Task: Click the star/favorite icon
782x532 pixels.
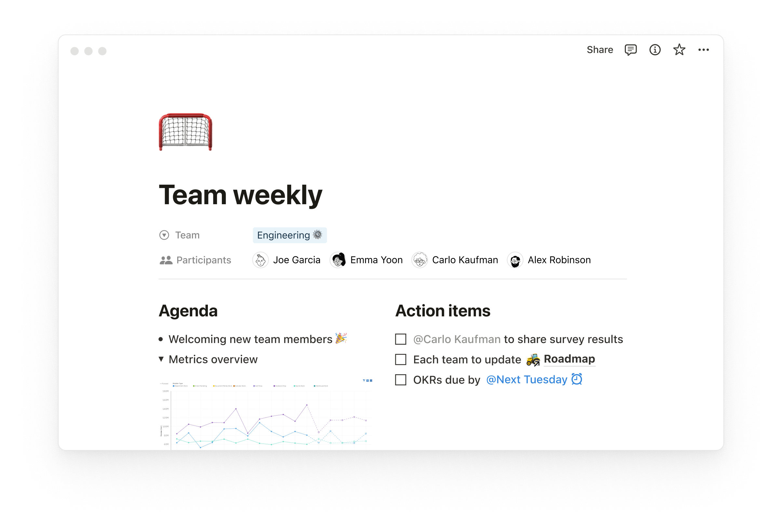Action: (680, 50)
